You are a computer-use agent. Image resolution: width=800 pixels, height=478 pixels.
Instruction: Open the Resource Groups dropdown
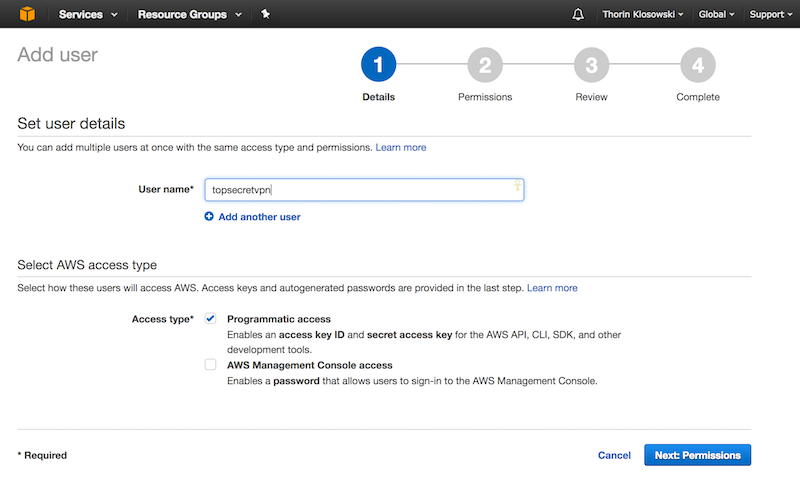[189, 14]
